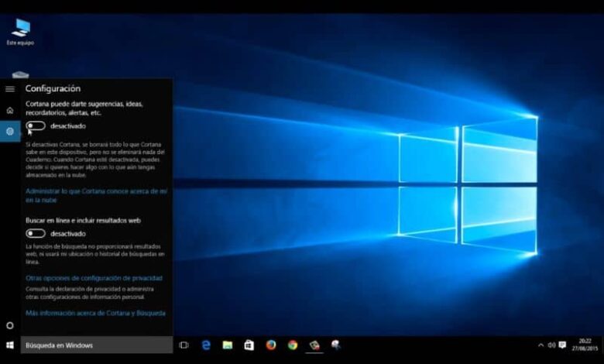604x364 pixels.
Task: Toggle Cortana suggestions switch
Action: (36, 126)
